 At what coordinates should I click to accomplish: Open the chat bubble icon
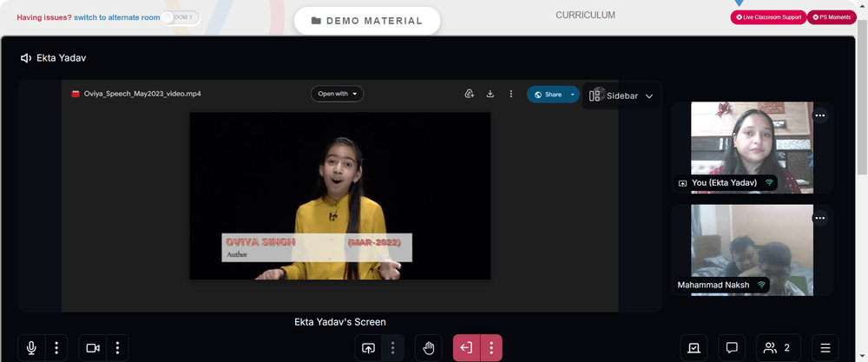coord(732,348)
